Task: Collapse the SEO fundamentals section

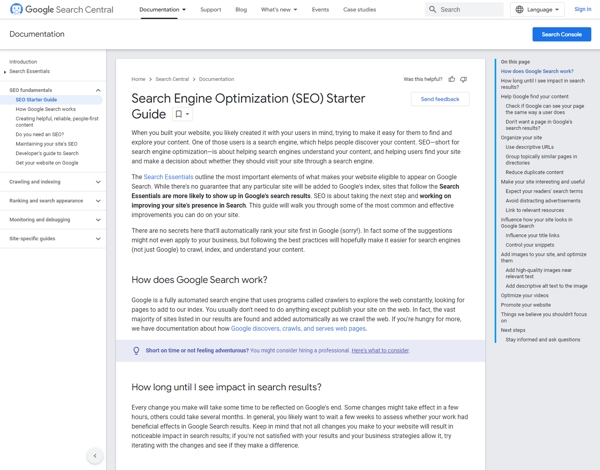Action: (x=98, y=90)
